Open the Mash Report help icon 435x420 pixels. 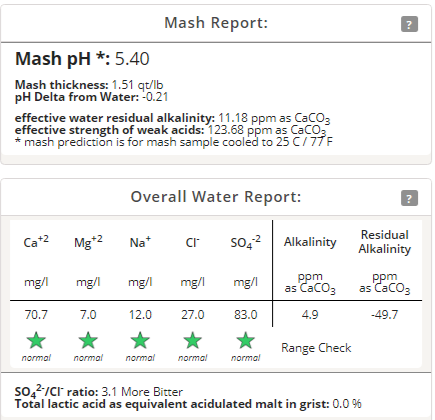coord(409,24)
